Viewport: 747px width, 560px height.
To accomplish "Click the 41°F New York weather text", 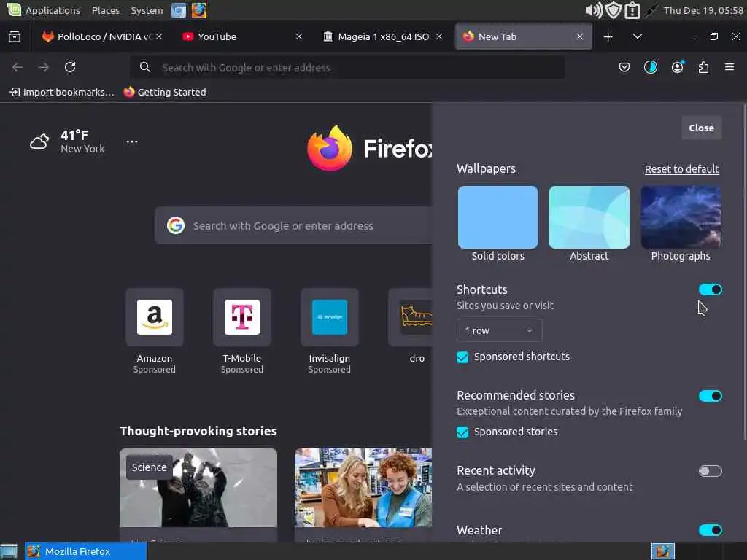I will coord(82,141).
